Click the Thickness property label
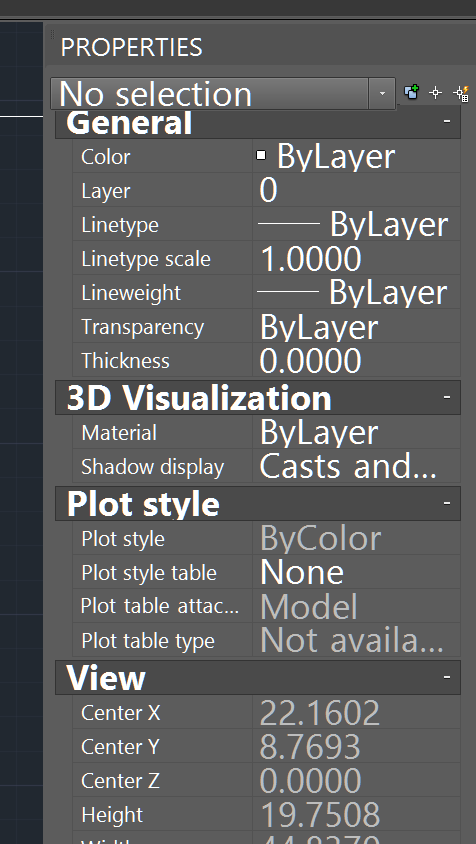 point(125,361)
